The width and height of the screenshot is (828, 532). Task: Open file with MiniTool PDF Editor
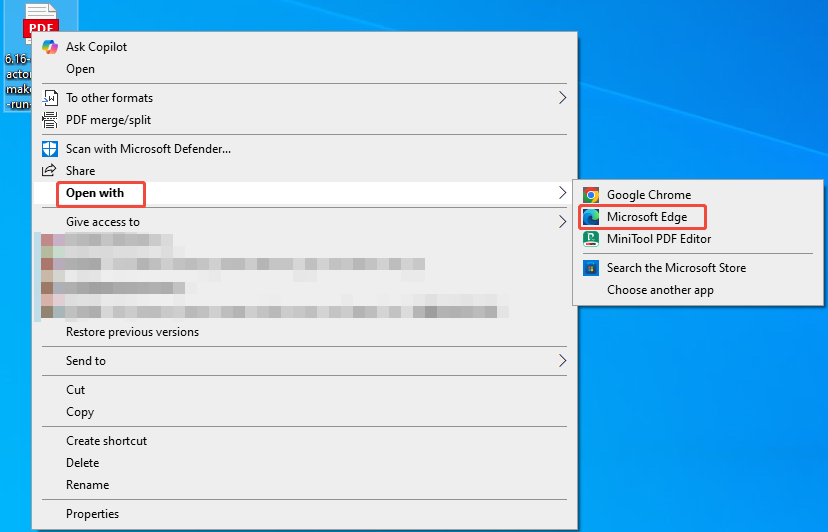(698, 239)
